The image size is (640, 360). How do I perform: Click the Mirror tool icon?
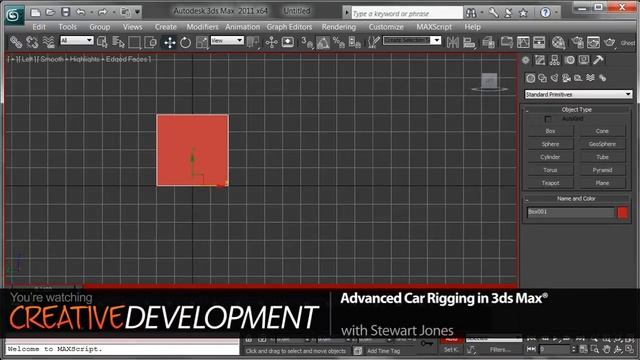pos(453,42)
